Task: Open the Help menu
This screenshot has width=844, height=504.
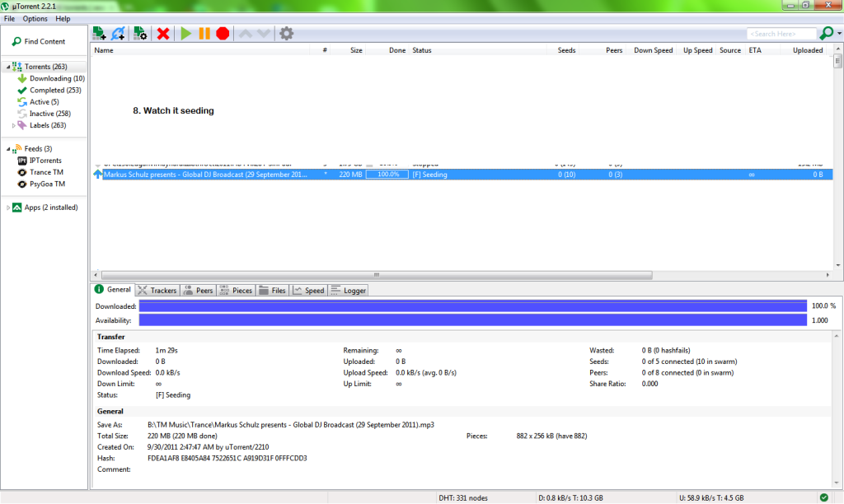Action: 63,19
